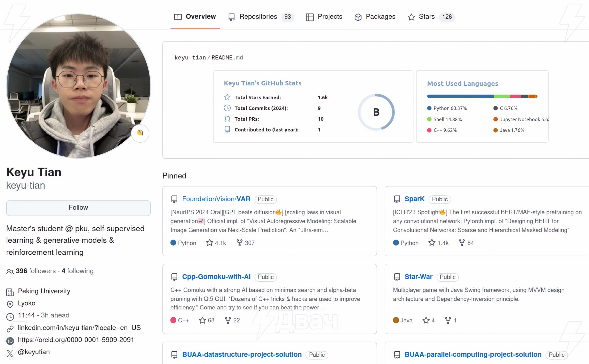
Task: Open the LinkedIn profile link
Action: coord(79,328)
